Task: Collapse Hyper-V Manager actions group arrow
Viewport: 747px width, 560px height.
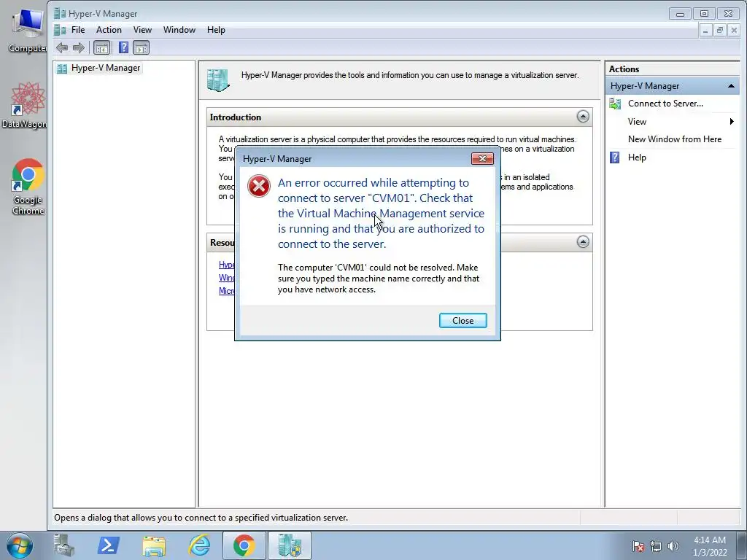Action: tap(731, 86)
